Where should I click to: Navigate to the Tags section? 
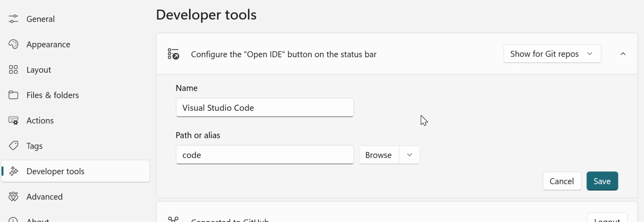pyautogui.click(x=34, y=146)
